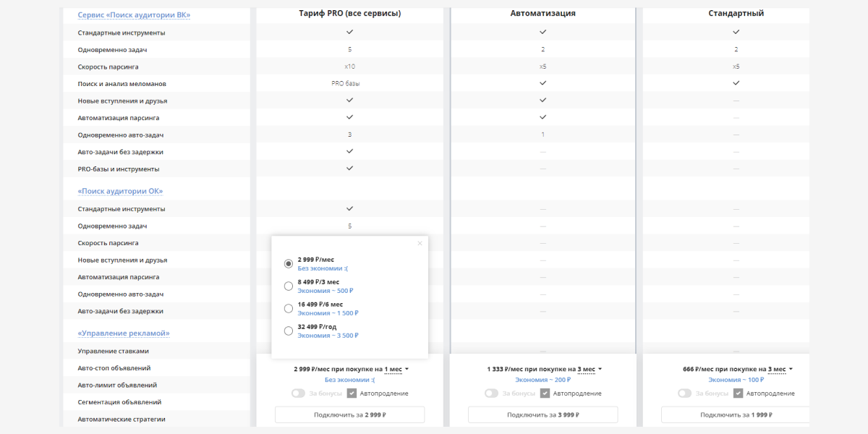The image size is (868, 434).
Task: Disable Автопродление in the Стандартный column
Action: point(739,393)
